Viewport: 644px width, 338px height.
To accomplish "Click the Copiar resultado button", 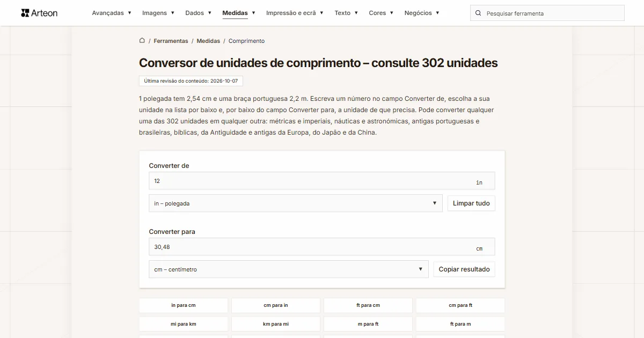I will (x=464, y=269).
